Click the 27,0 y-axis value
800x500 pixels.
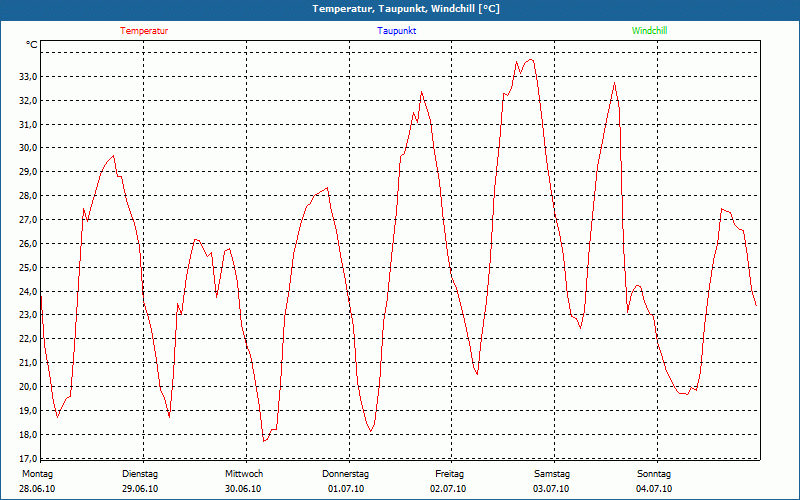coord(28,220)
